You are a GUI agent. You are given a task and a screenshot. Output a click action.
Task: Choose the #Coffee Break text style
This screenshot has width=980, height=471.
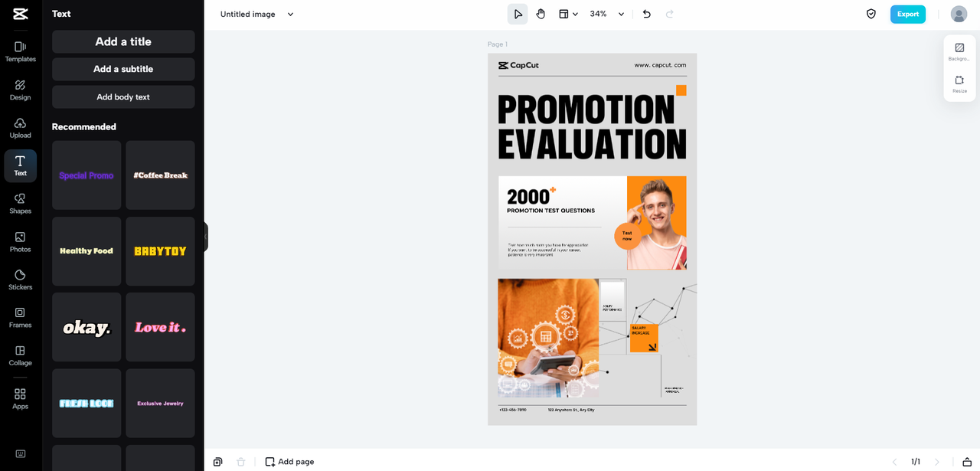point(160,175)
